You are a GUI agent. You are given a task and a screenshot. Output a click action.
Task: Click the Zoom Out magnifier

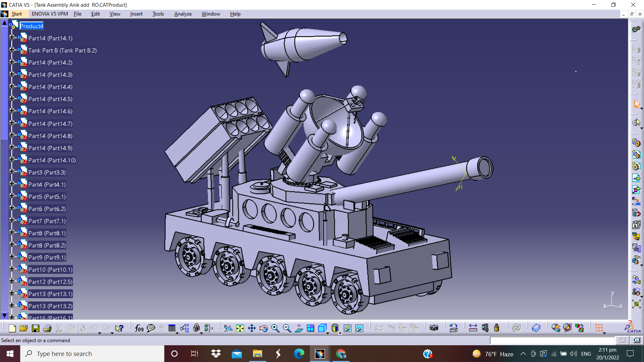tap(287, 328)
